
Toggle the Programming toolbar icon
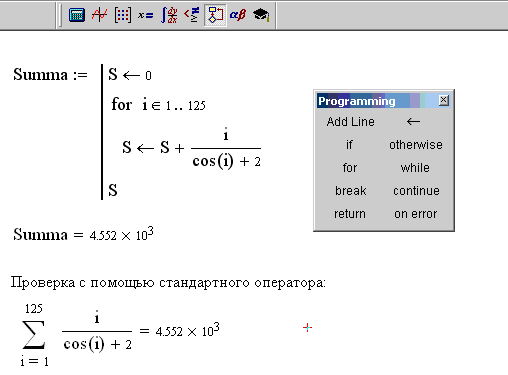215,15
